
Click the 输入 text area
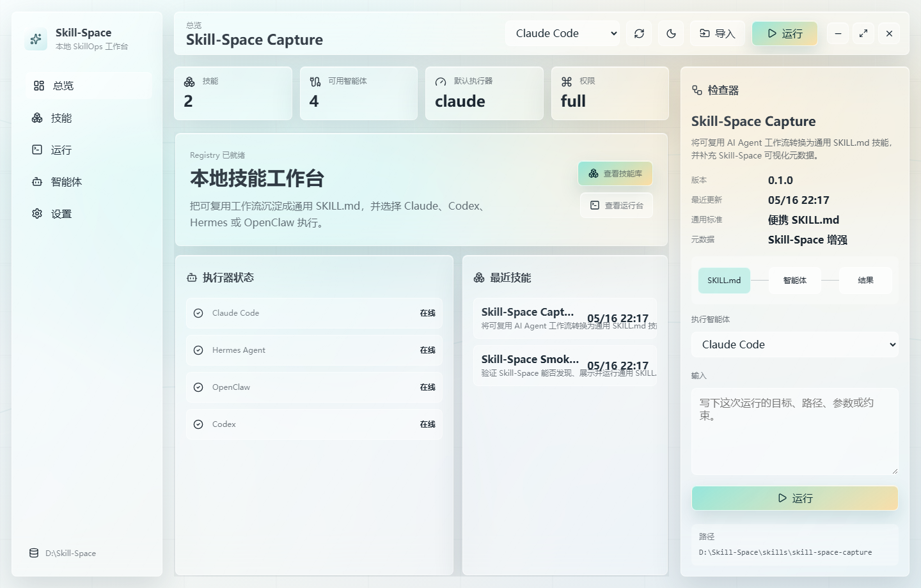pyautogui.click(x=795, y=431)
